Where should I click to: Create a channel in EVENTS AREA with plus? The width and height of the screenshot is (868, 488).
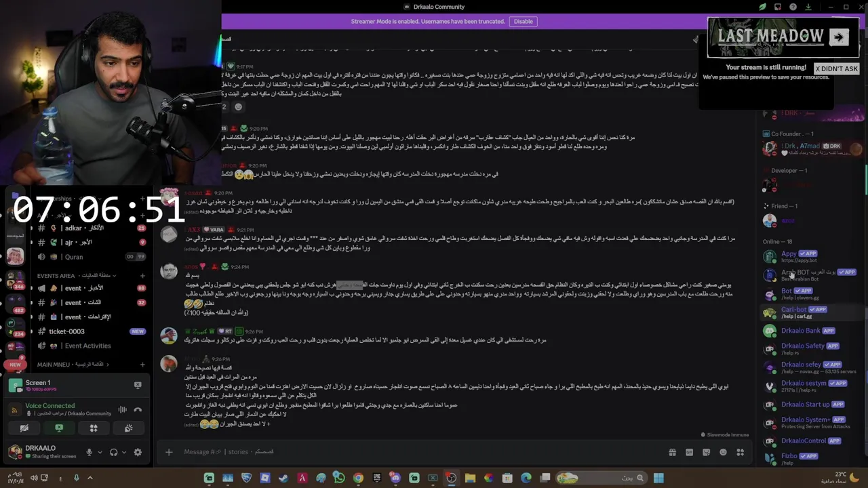tap(142, 276)
